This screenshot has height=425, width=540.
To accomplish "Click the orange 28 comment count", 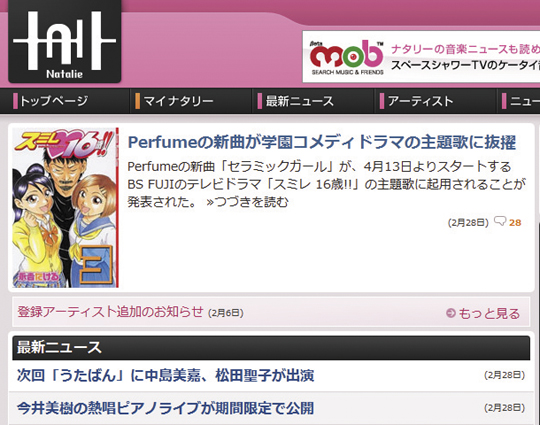I will point(515,223).
